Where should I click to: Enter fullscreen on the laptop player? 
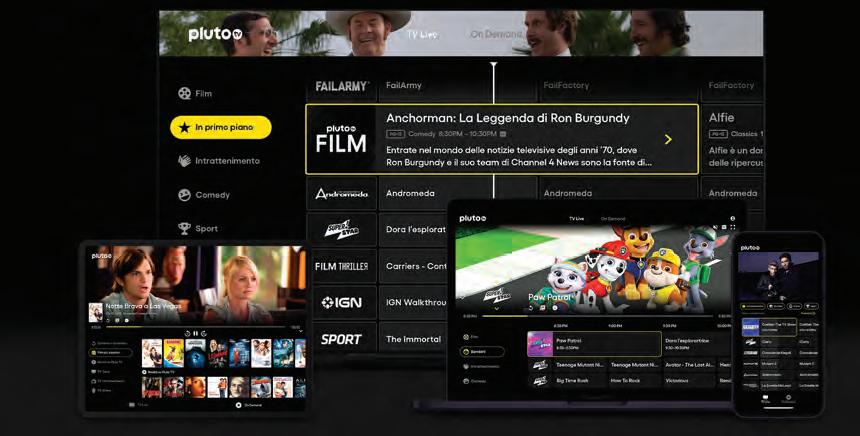tap(733, 227)
